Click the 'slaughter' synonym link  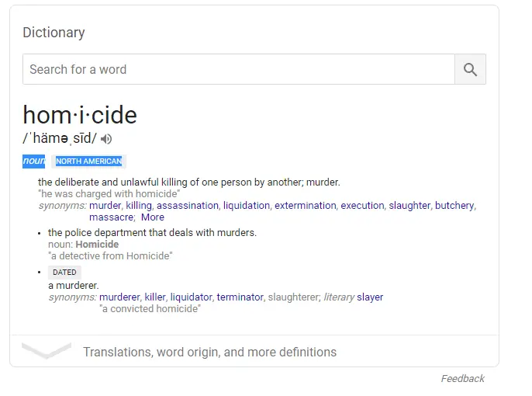coord(409,206)
